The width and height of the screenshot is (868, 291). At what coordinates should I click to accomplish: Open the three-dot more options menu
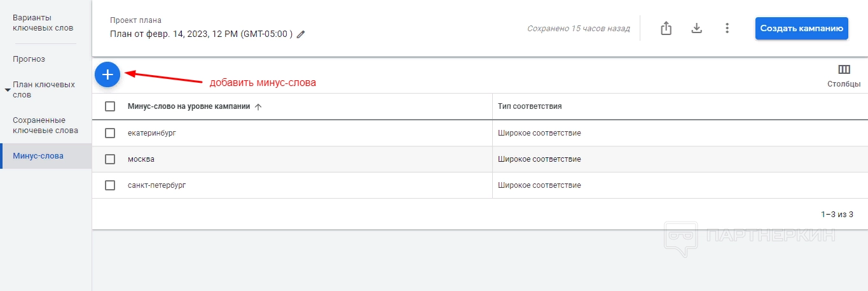[x=727, y=29]
